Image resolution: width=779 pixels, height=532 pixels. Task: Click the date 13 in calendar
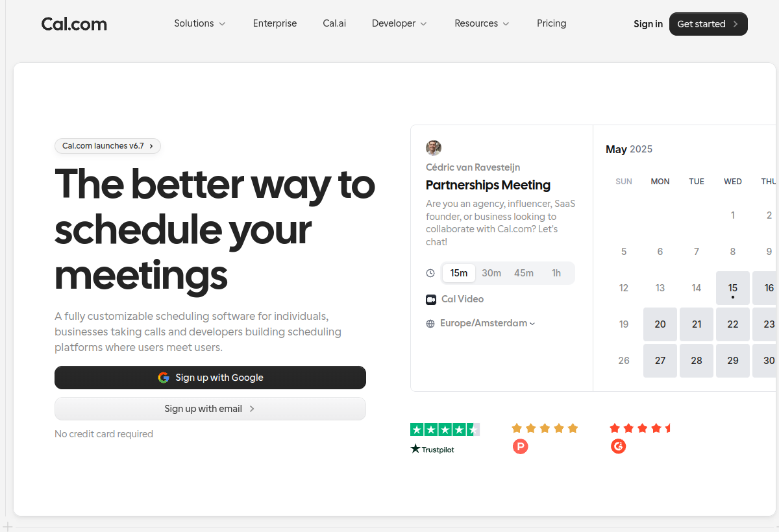coord(660,288)
